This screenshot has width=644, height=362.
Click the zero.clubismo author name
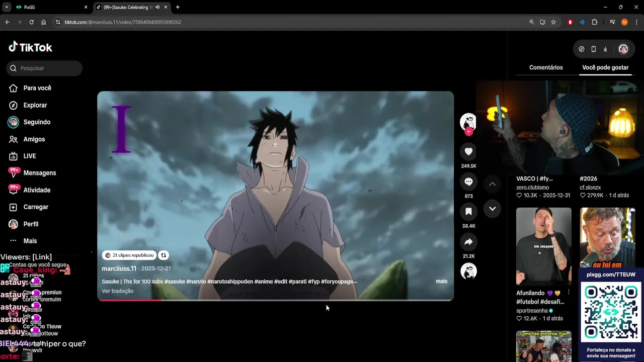(532, 188)
